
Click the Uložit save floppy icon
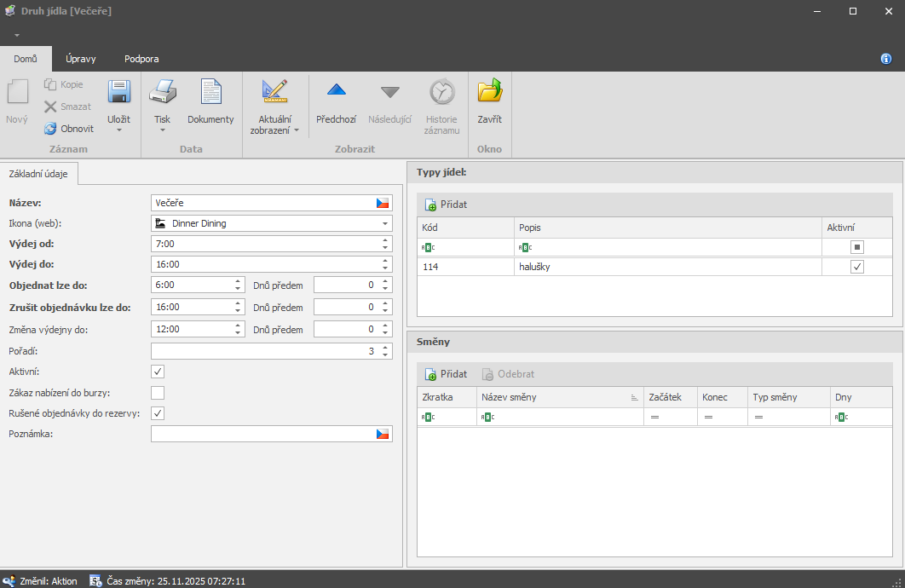(118, 92)
